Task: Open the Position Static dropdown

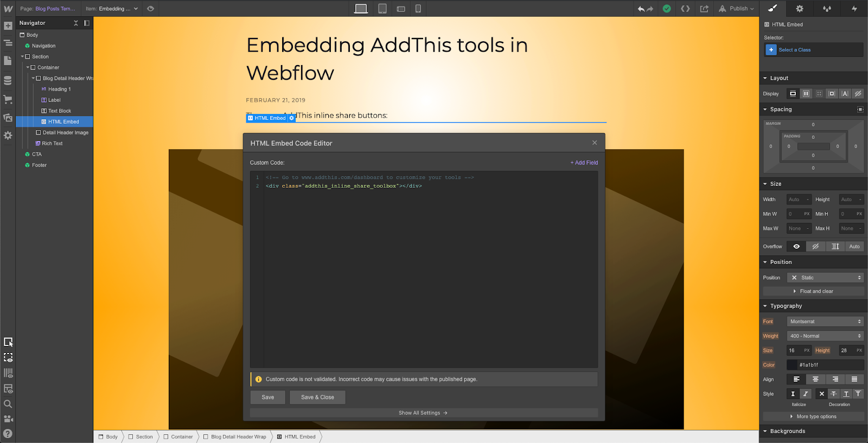Action: tap(825, 278)
